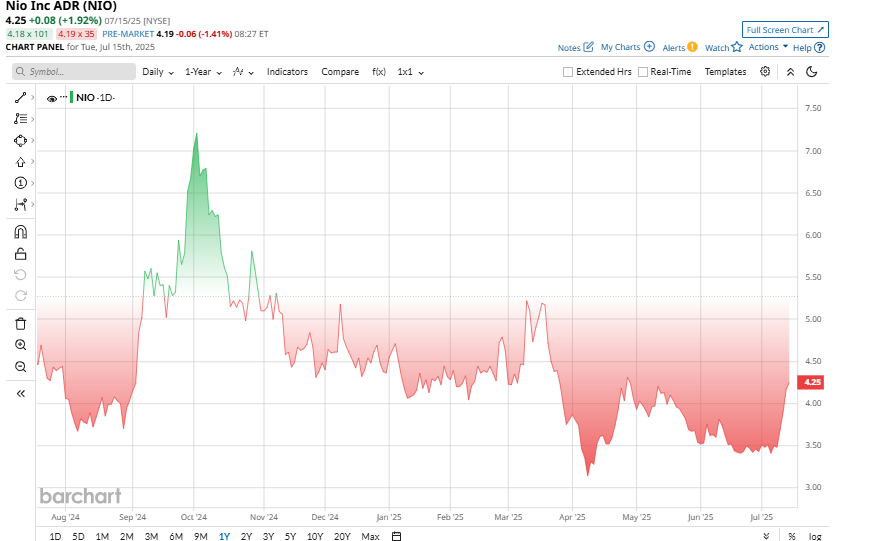Zoom in using the magnifier plus icon

tap(20, 345)
